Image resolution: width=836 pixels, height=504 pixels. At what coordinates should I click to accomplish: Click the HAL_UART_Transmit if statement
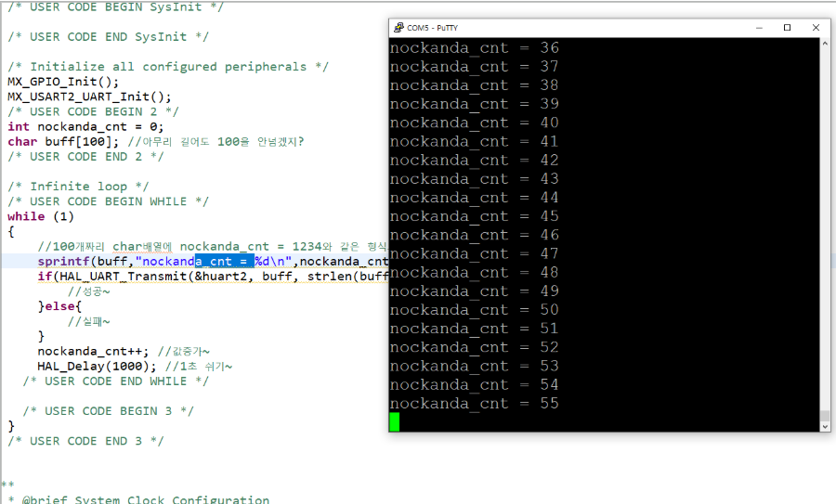pyautogui.click(x=213, y=276)
